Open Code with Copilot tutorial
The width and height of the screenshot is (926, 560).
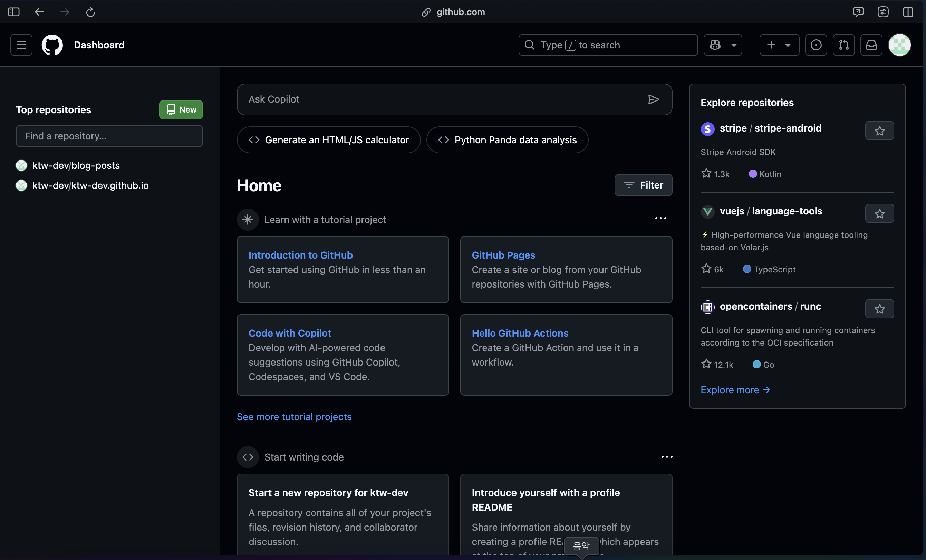(x=290, y=334)
